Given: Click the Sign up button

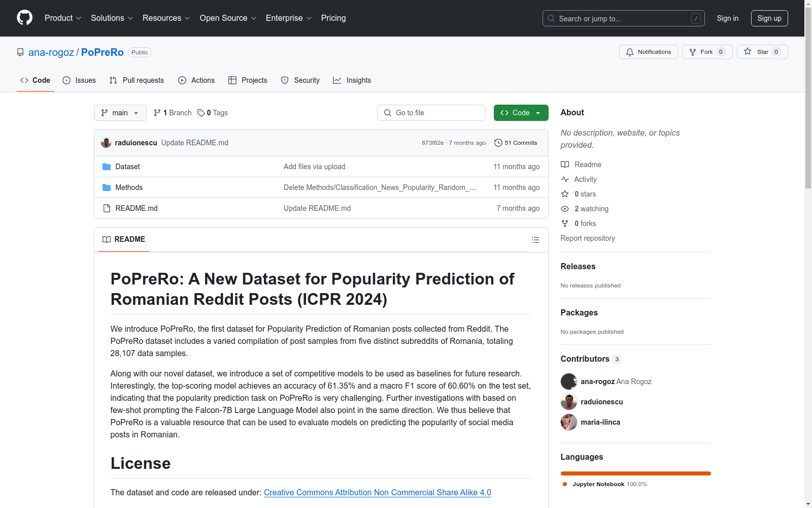Looking at the screenshot, I should coord(769,18).
